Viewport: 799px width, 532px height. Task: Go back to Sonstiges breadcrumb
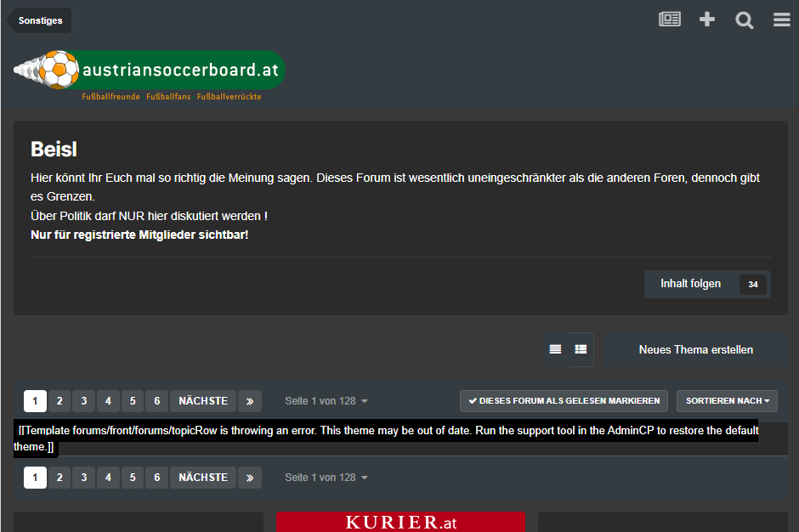[40, 20]
